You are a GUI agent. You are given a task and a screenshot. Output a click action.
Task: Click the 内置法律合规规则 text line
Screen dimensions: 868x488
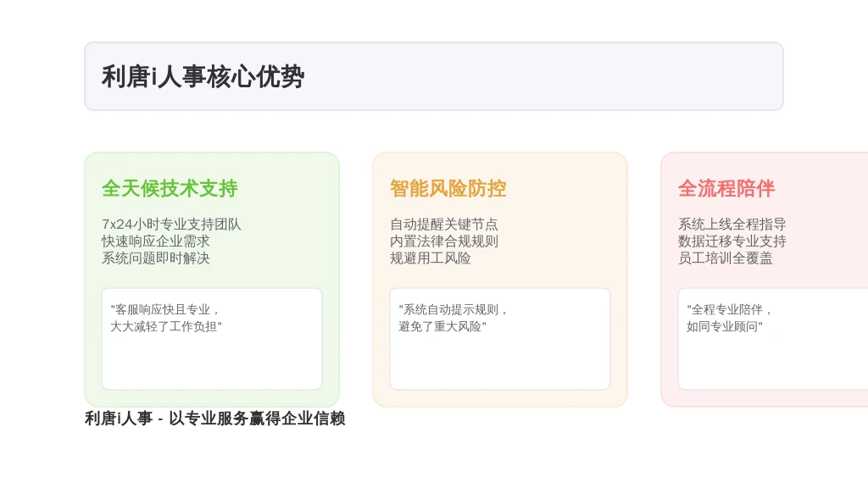click(x=444, y=241)
